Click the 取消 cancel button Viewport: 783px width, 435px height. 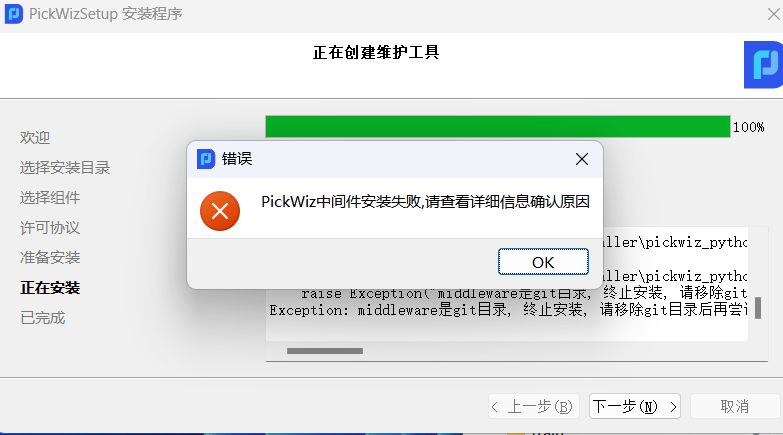point(735,406)
